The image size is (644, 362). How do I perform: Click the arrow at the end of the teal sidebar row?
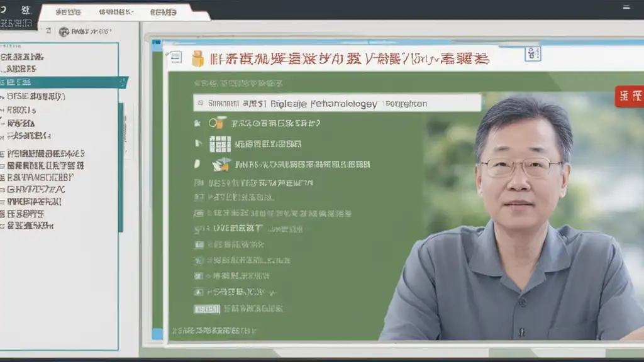pyautogui.click(x=123, y=82)
